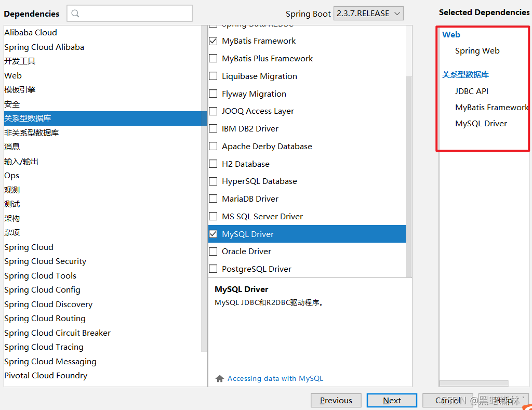Select MySQL Driver in Selected Dependencies
Screen dimensions: 532x410
481,124
